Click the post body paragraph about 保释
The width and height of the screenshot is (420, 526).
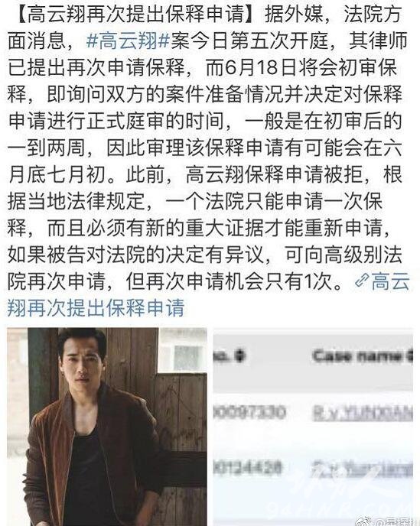coord(208,148)
